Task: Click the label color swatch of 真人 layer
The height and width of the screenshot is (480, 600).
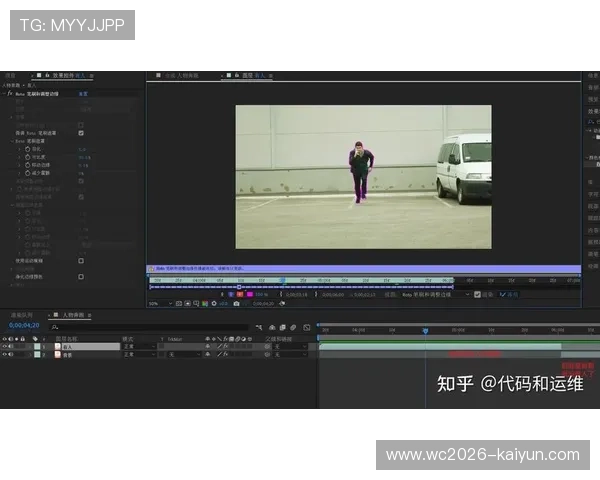Action: pos(37,346)
